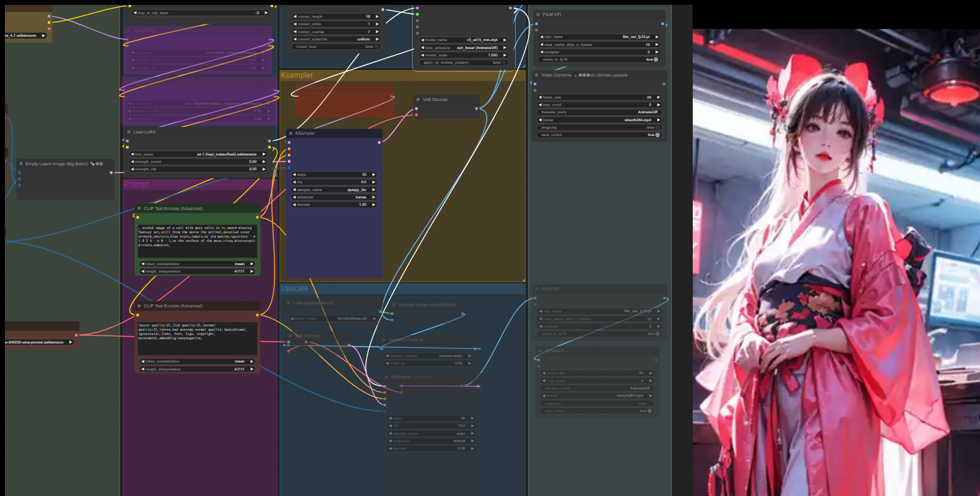Click the pink output port of Empty Latent Image
This screenshot has width=980, height=496.
tap(111, 173)
